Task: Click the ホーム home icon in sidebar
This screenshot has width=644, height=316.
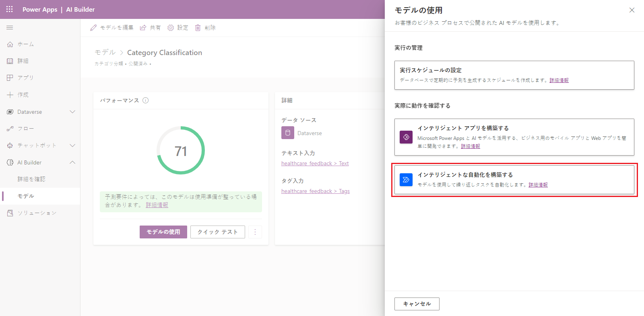Action: tap(10, 44)
